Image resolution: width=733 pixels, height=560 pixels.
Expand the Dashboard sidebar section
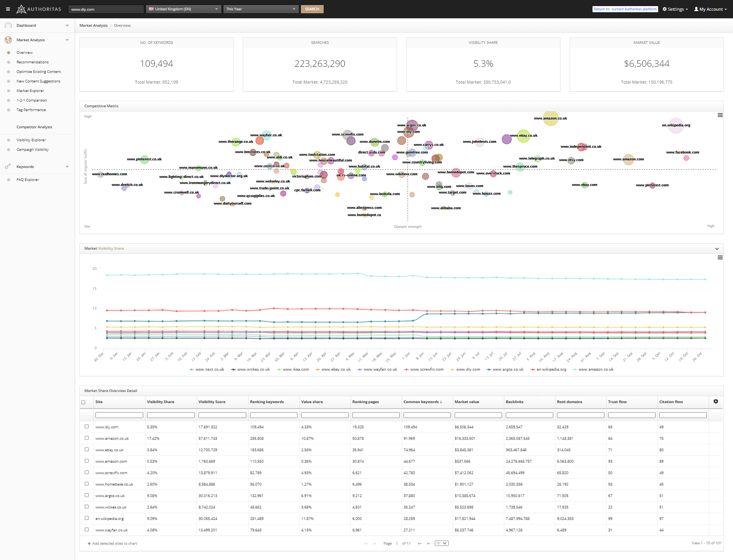[67, 26]
